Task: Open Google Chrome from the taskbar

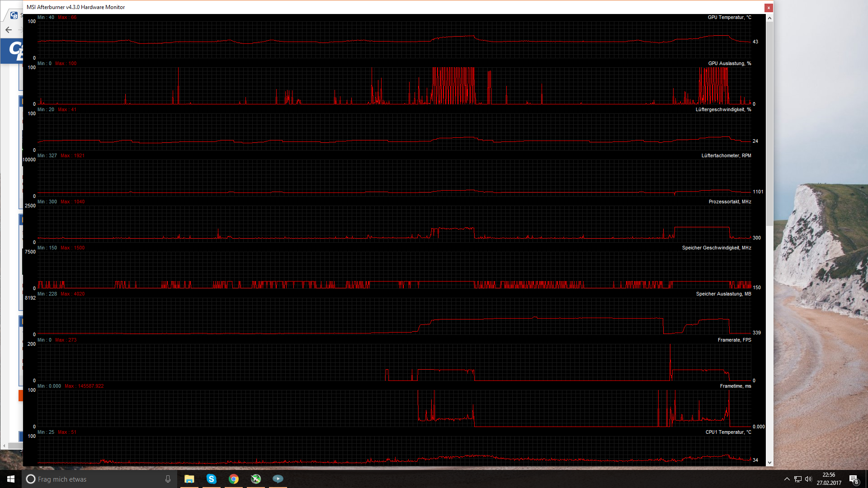Action: [x=233, y=479]
